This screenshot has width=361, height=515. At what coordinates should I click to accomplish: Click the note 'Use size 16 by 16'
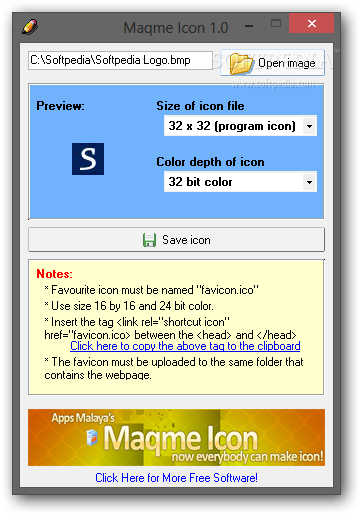(129, 306)
